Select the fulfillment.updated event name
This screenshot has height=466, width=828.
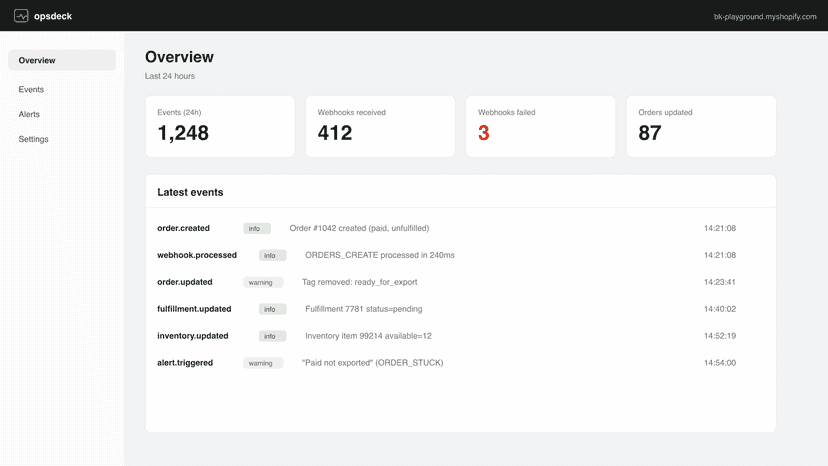[x=194, y=309]
